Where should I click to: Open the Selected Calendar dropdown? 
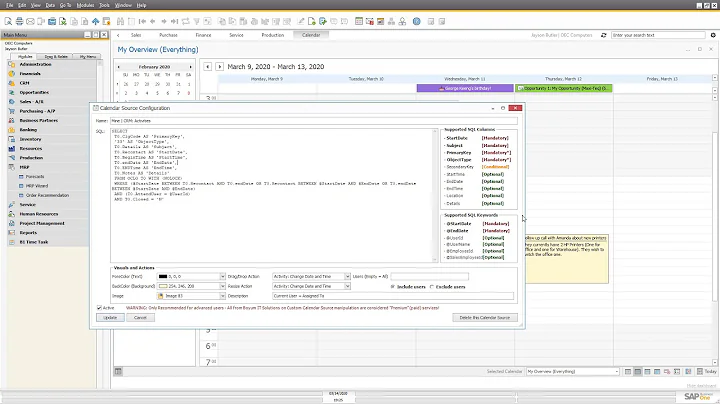[617, 371]
